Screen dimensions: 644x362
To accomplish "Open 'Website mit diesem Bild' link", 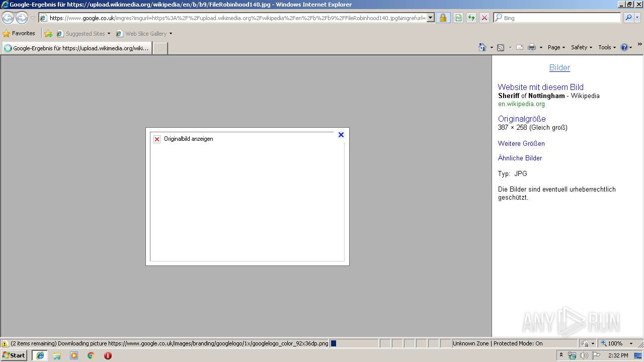I will pos(541,87).
